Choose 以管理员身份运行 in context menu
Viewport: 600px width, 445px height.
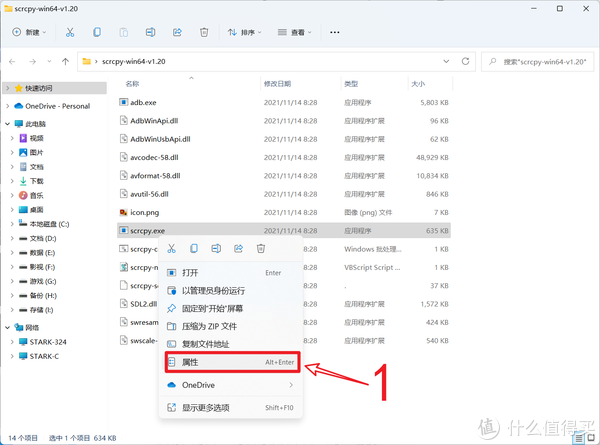pyautogui.click(x=231, y=291)
